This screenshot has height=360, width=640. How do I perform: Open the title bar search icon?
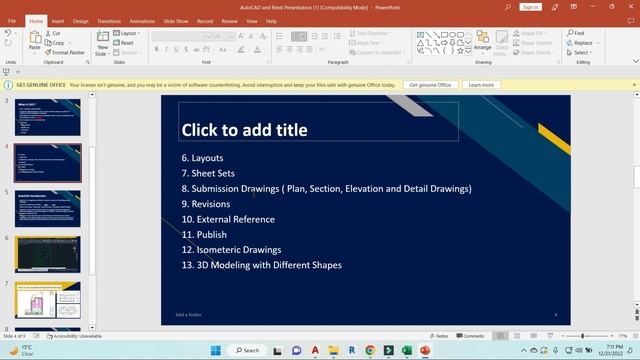[508, 7]
